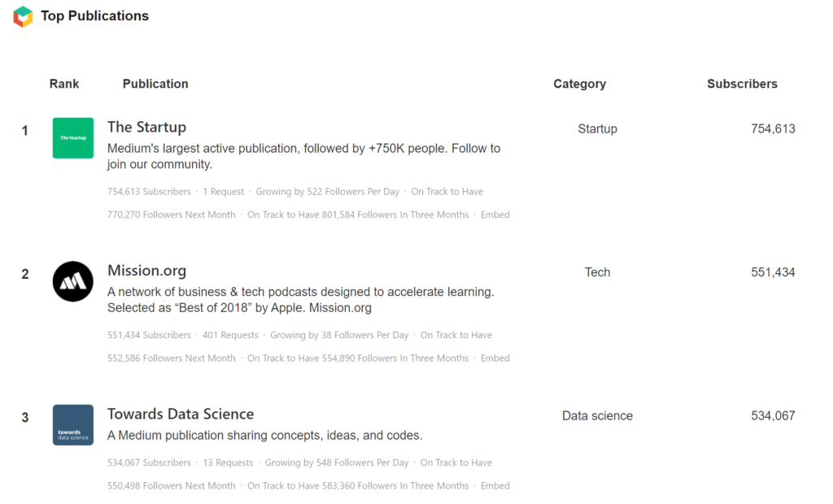The width and height of the screenshot is (833, 504).
Task: Click Embed link for Mission.org
Action: pyautogui.click(x=495, y=358)
